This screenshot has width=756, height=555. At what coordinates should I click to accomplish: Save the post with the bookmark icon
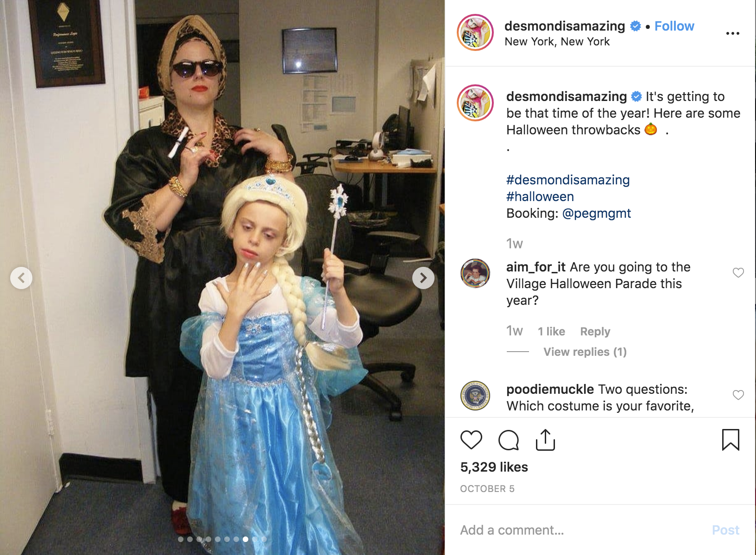tap(731, 440)
